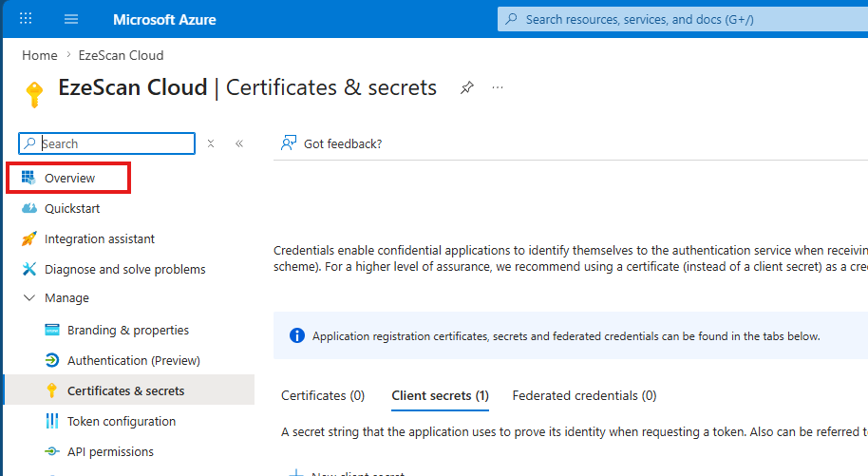Open Token configuration
This screenshot has height=476, width=868.
122,421
